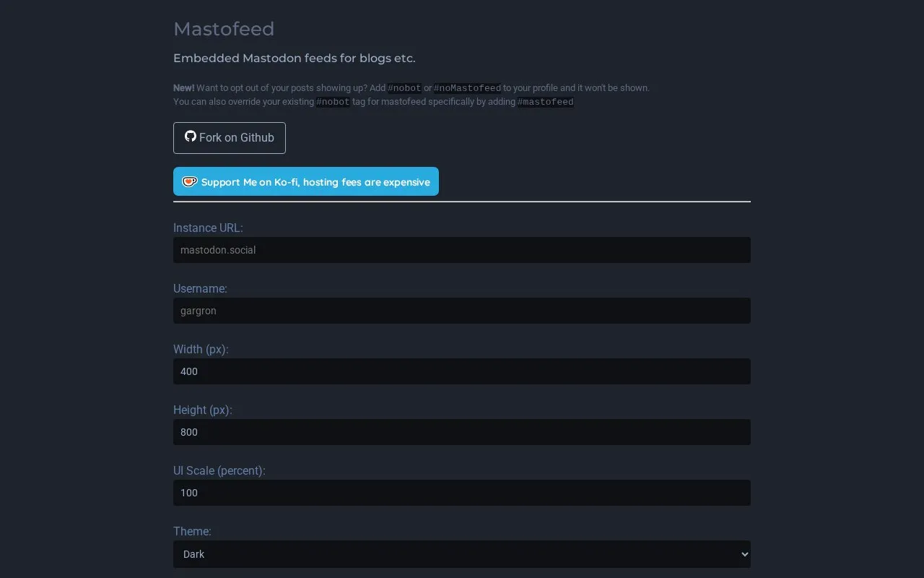924x578 pixels.
Task: Click the bold New! text
Action: 184,87
